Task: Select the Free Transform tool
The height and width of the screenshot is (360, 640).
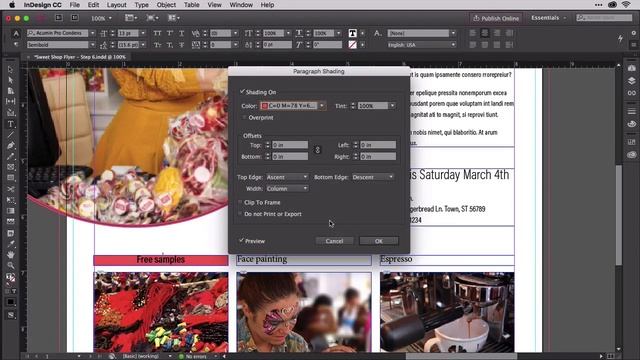Action: [11, 200]
